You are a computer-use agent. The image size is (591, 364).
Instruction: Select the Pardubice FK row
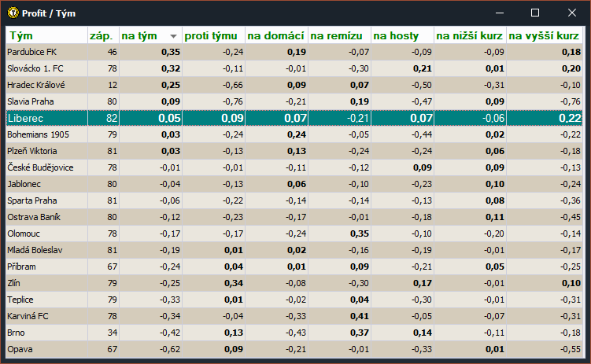pyautogui.click(x=294, y=52)
